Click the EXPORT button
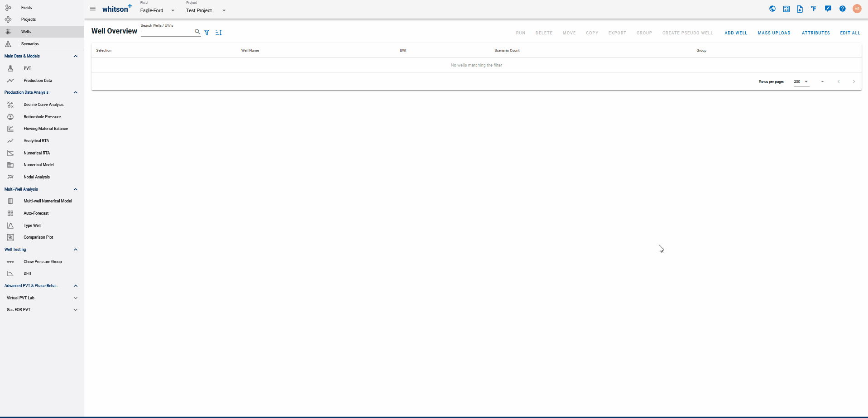 617,33
